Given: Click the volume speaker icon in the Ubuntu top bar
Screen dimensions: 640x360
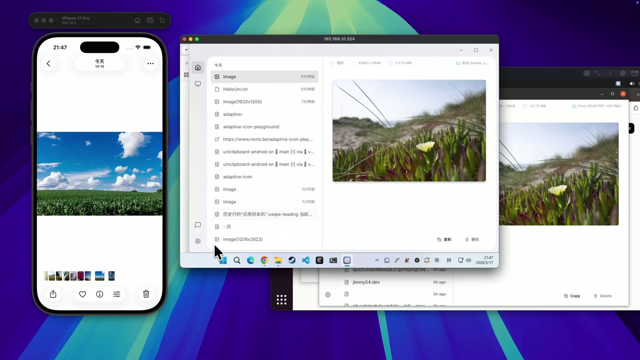Looking at the screenshot, I should 632,83.
